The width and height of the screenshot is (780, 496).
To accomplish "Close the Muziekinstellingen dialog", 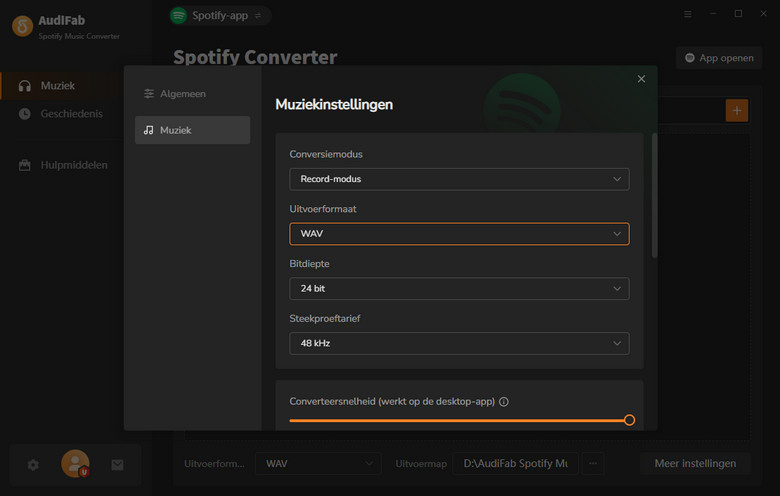I will pos(641,79).
